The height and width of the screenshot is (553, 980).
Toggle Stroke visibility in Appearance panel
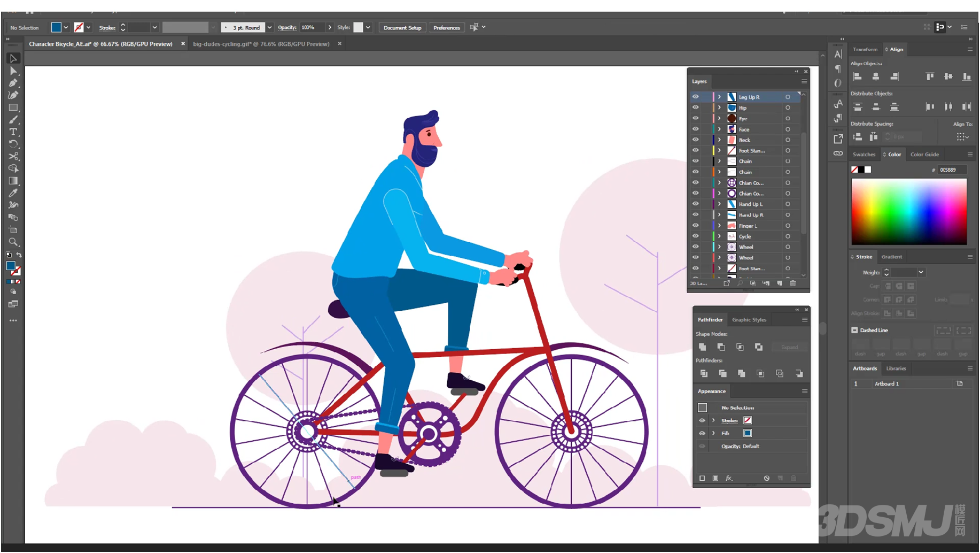(x=702, y=420)
